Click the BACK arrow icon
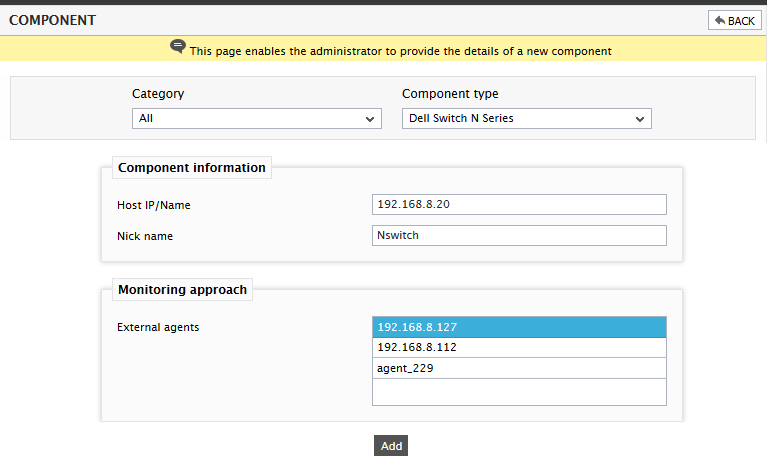767x465 pixels. [720, 21]
